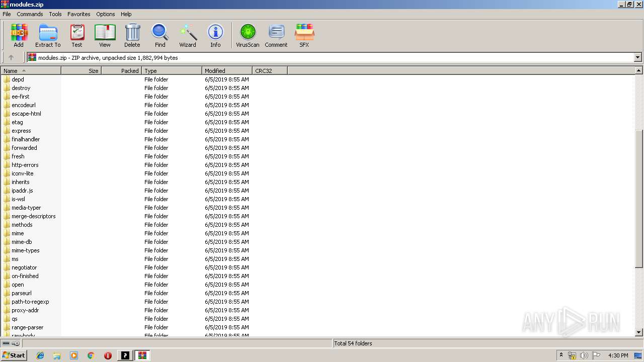Open the Windows Start menu

point(14,355)
